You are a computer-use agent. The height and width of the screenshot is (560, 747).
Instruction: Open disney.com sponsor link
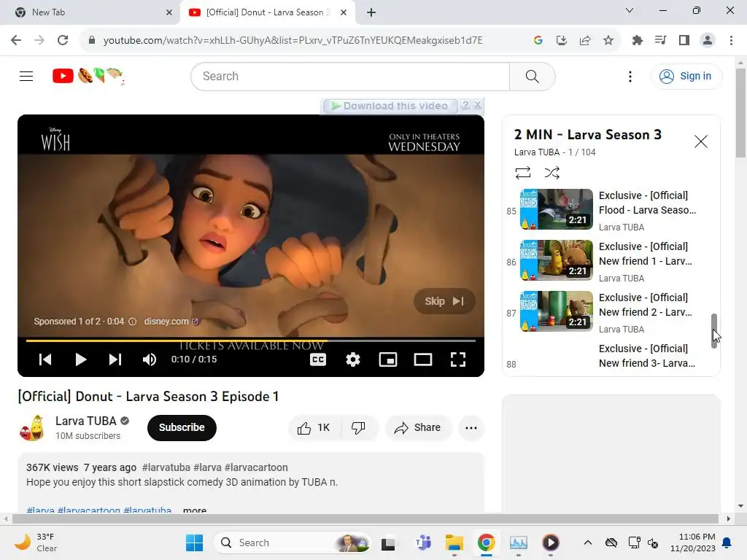click(171, 322)
